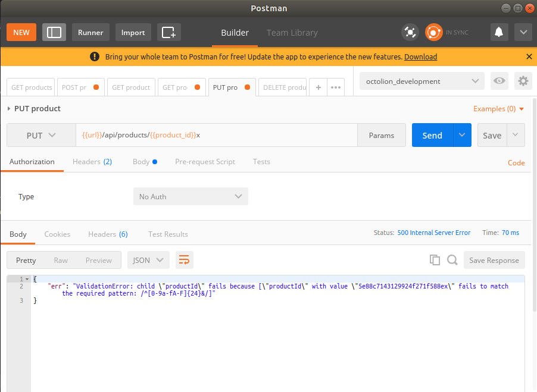537x392 pixels.
Task: Open notifications bell
Action: 499,33
